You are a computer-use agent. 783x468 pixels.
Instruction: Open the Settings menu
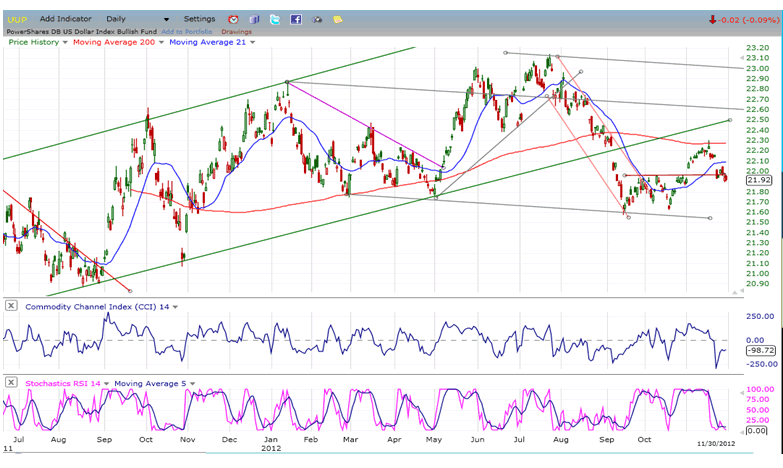pyautogui.click(x=199, y=19)
